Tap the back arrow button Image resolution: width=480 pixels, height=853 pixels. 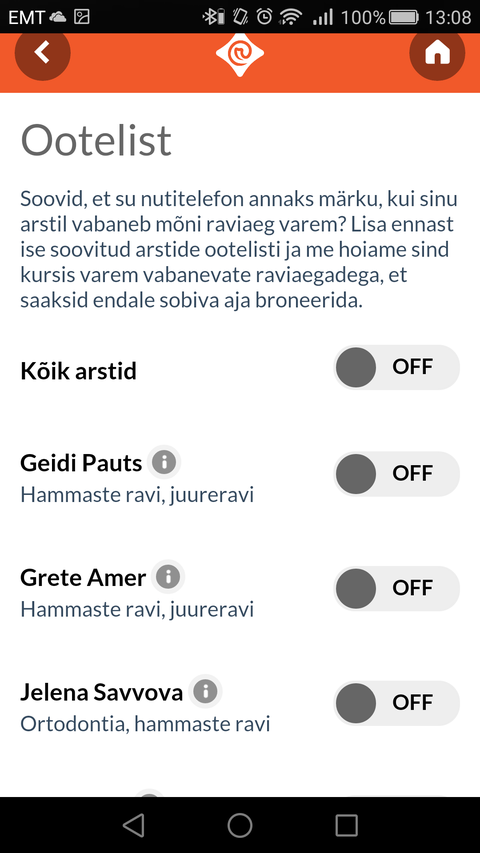pyautogui.click(x=42, y=52)
